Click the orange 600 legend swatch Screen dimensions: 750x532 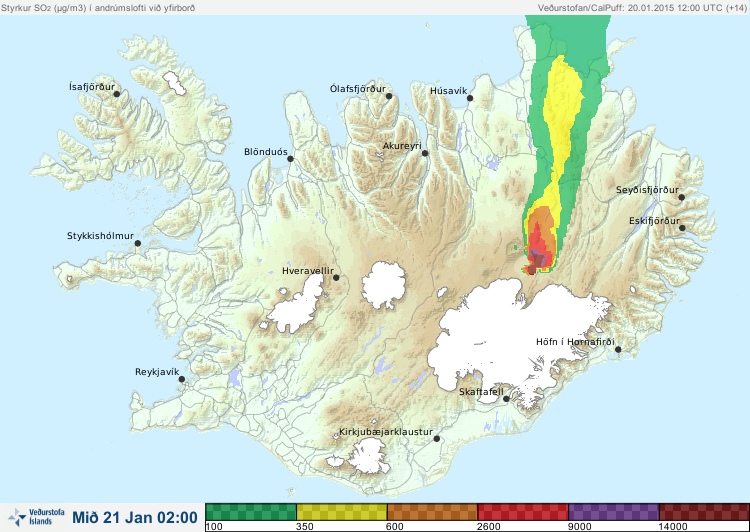(x=432, y=512)
